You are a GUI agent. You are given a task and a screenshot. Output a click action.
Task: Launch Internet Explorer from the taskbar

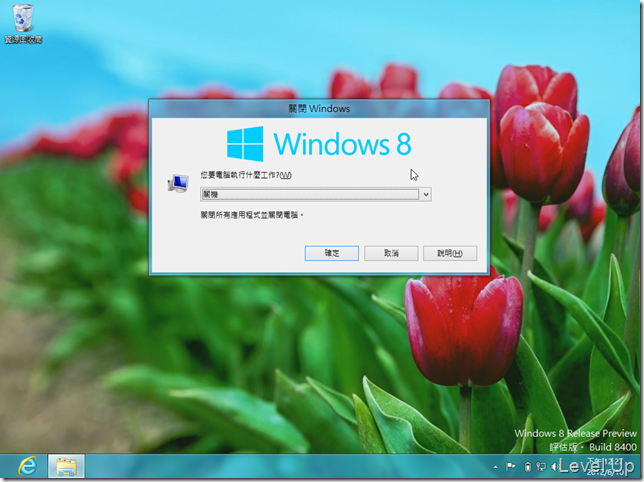point(28,466)
